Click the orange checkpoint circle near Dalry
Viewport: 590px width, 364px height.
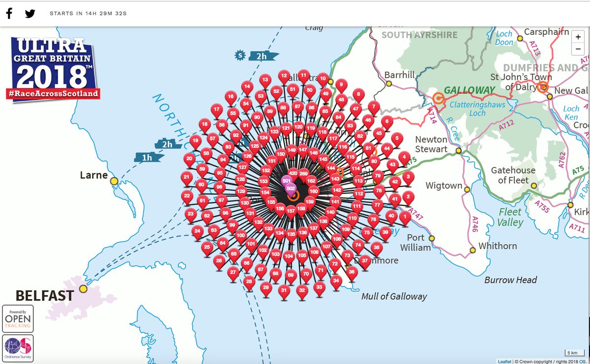(542, 87)
